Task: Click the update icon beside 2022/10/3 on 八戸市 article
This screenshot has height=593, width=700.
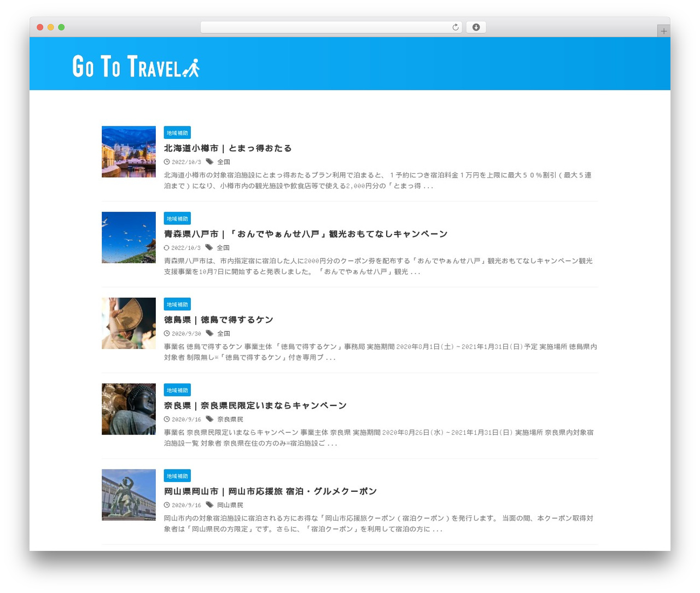Action: pos(167,248)
